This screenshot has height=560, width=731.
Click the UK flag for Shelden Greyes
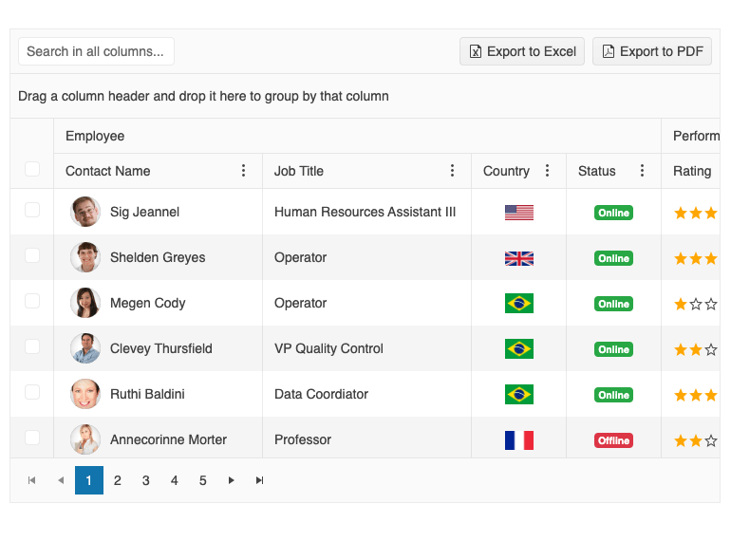[519, 258]
